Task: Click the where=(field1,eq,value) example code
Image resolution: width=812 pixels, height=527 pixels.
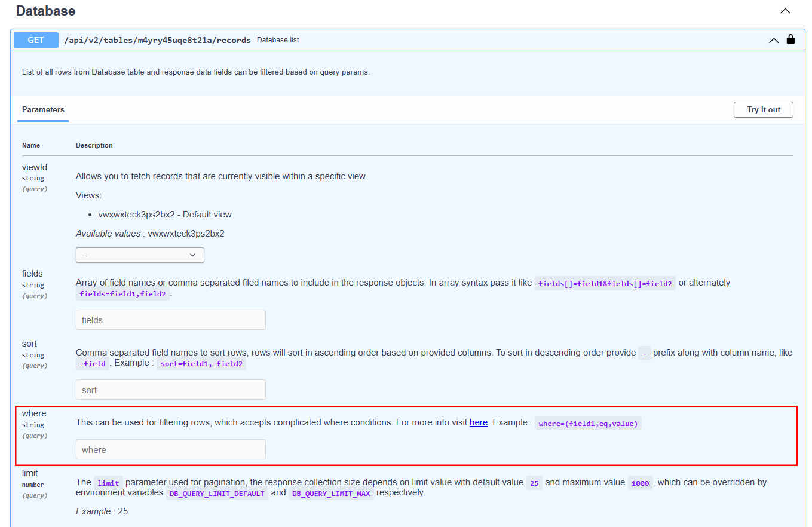Action: 588,424
